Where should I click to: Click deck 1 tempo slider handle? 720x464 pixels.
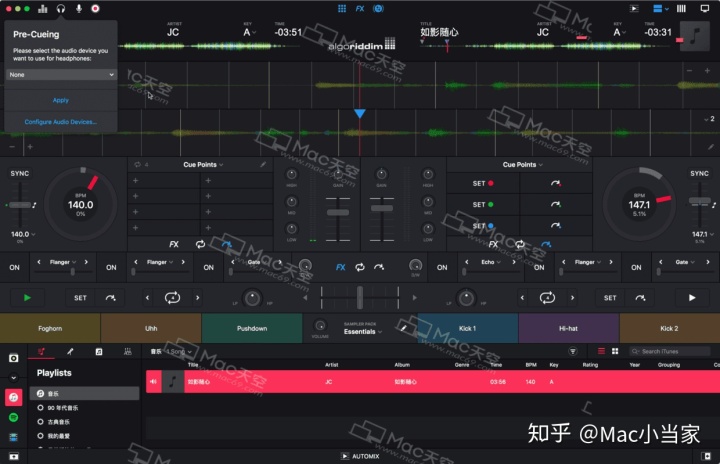(x=20, y=205)
